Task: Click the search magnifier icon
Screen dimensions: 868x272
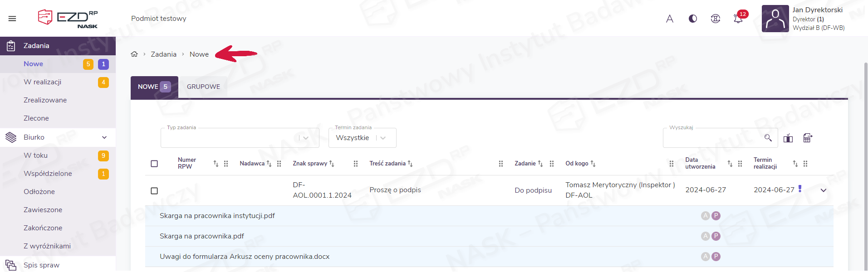Action: (768, 138)
